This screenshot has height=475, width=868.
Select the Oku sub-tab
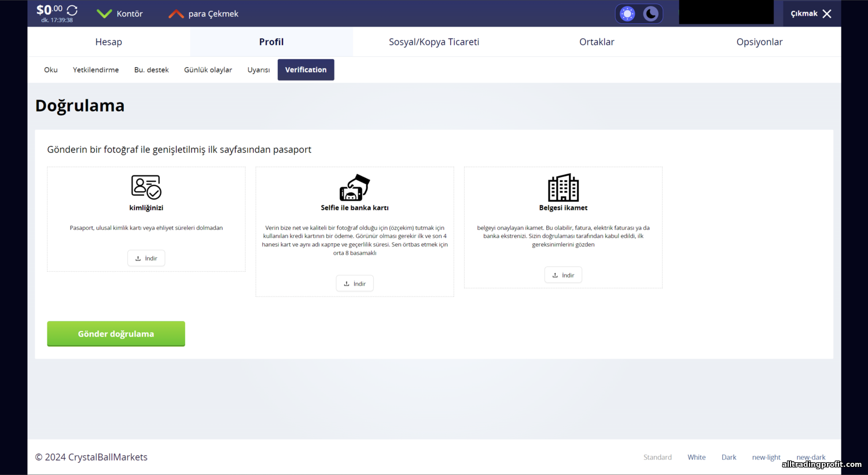[51, 70]
